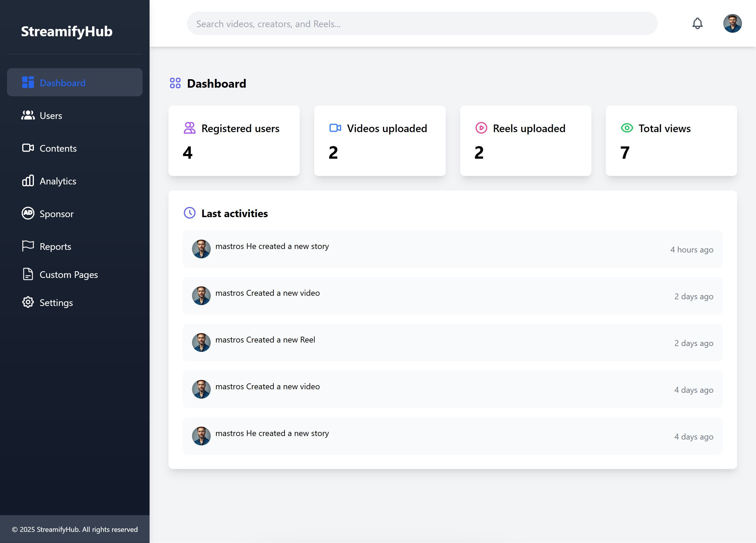Viewport: 756px width, 543px height.
Task: Click avatar in the 4 hours ago activity
Action: [201, 249]
